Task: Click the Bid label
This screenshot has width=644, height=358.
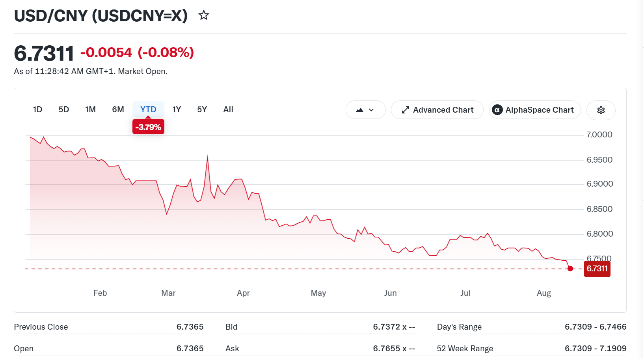Action: (x=231, y=327)
